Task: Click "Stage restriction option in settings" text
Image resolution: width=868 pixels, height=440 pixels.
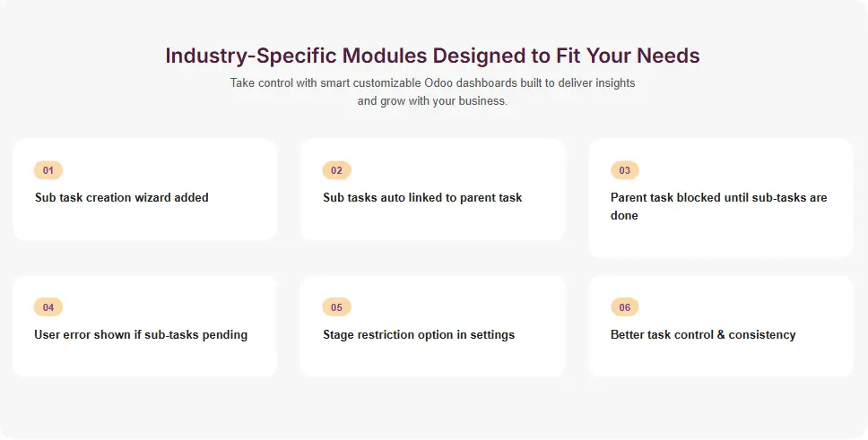Action: [x=419, y=334]
